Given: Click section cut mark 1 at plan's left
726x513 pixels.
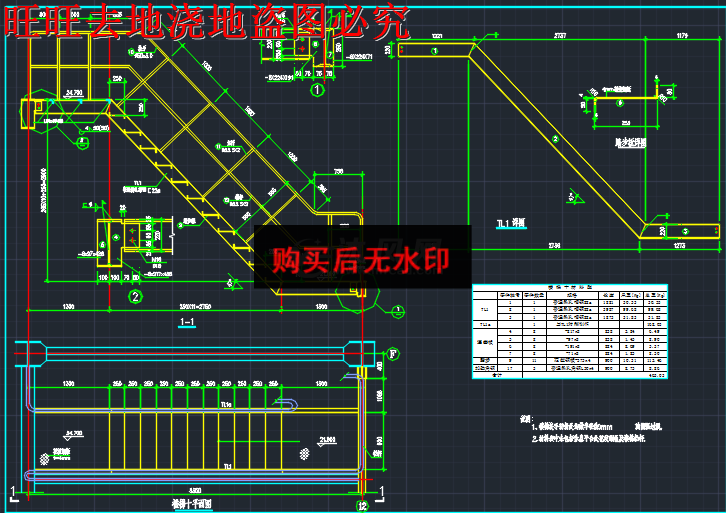Looking at the screenshot, I should 13,492.
